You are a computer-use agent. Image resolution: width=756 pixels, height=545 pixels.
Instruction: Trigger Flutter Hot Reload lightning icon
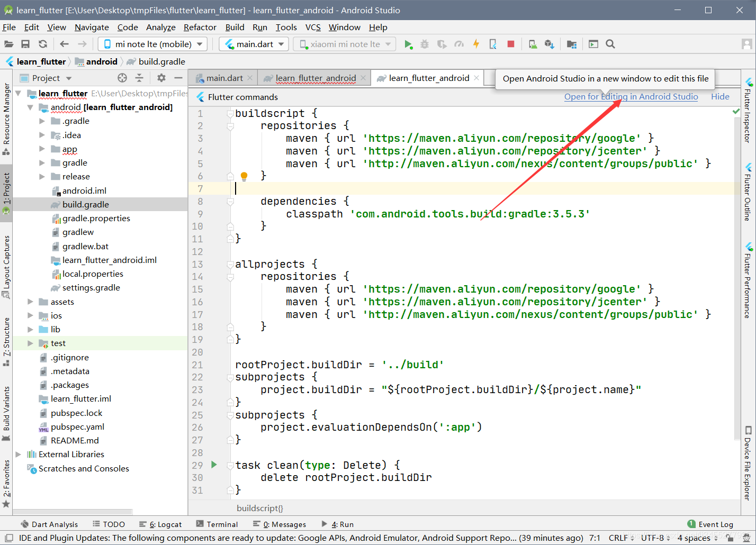[476, 44]
